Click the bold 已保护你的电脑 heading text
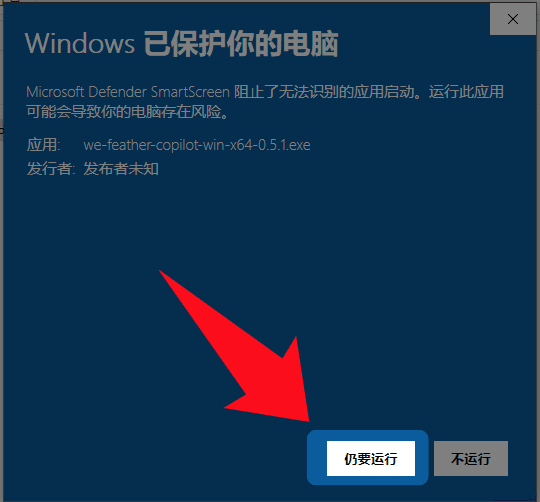 pyautogui.click(x=241, y=44)
